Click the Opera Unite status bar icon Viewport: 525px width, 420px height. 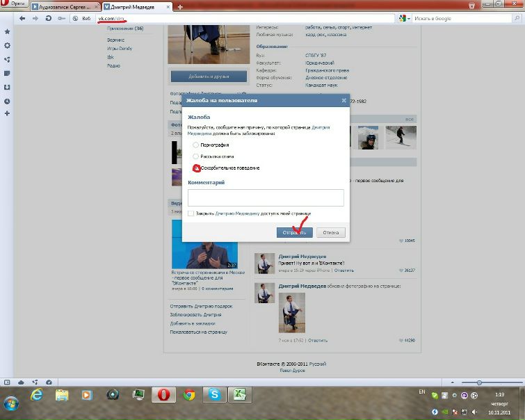click(x=35, y=382)
